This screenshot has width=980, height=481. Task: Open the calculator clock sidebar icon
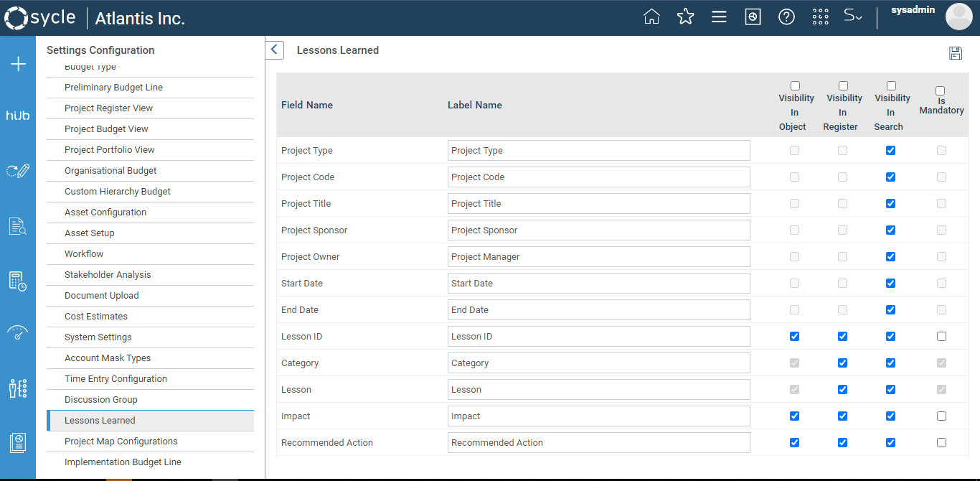pyautogui.click(x=18, y=281)
